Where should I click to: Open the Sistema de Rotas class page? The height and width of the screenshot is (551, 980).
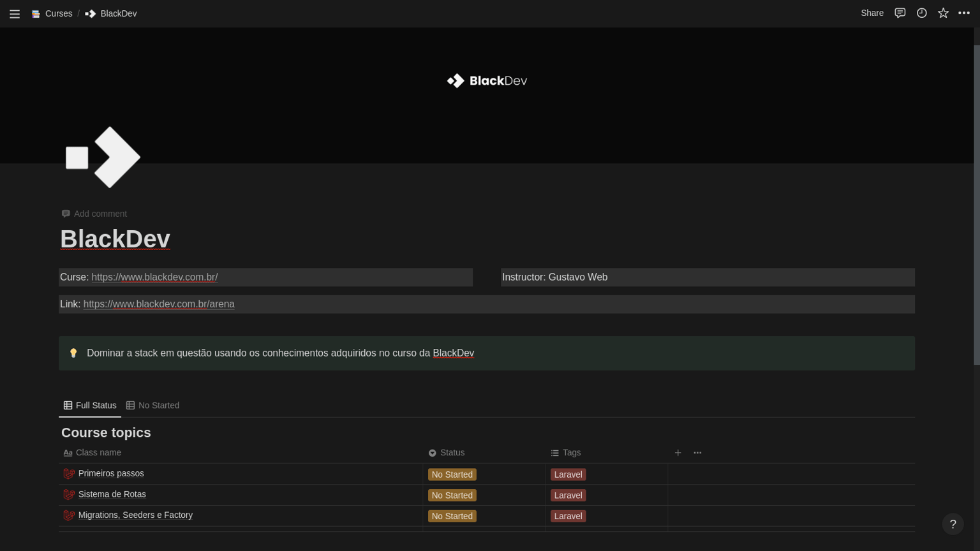(112, 494)
